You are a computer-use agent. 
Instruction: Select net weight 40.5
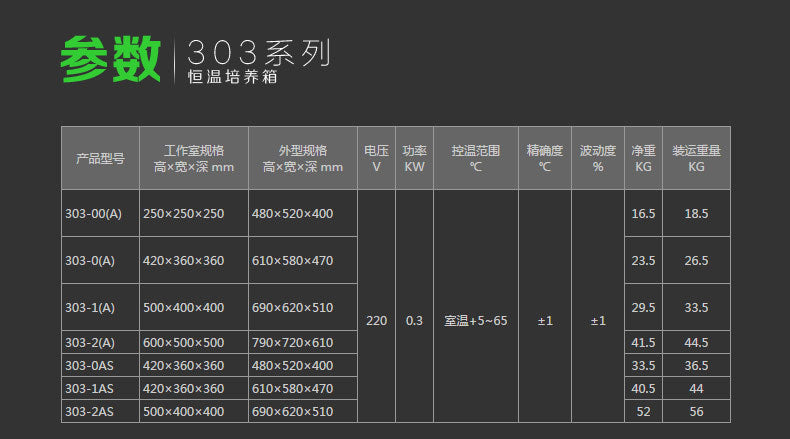point(643,389)
